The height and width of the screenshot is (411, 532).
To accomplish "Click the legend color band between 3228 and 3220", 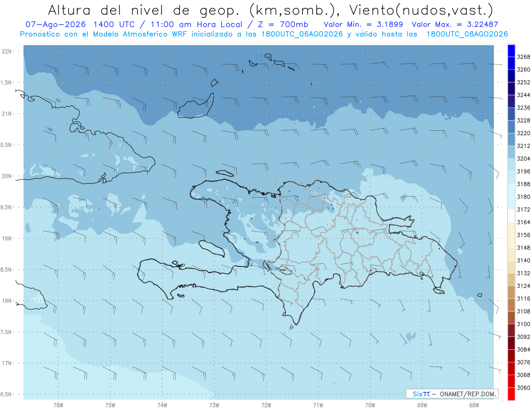I will pyautogui.click(x=511, y=127).
